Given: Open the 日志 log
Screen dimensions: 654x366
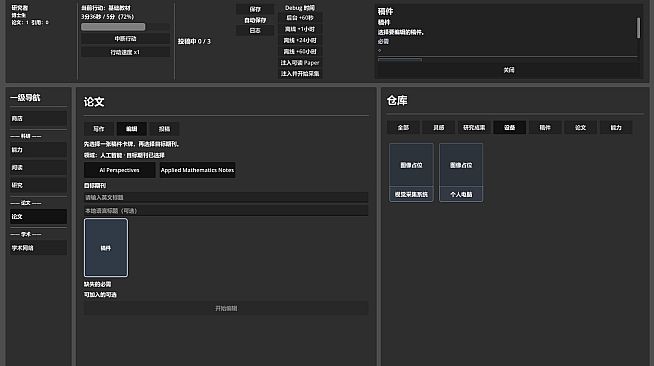Looking at the screenshot, I should click(255, 30).
